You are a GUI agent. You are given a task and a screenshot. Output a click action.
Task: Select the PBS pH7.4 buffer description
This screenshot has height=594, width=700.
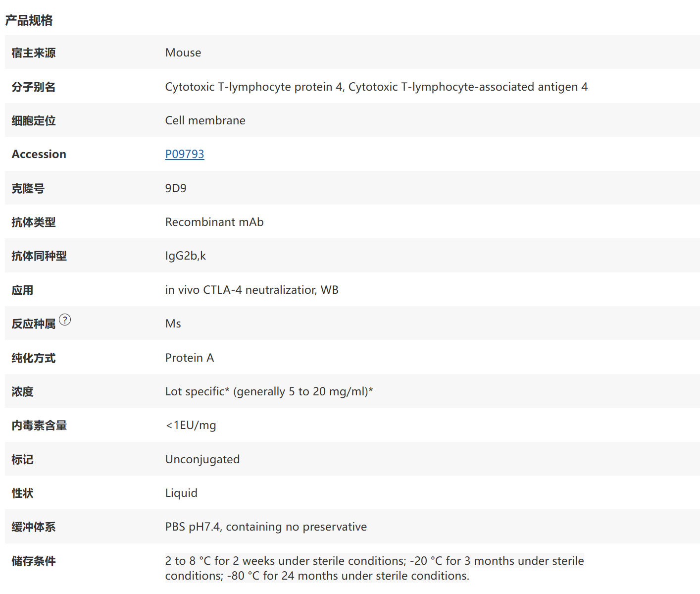pos(266,527)
